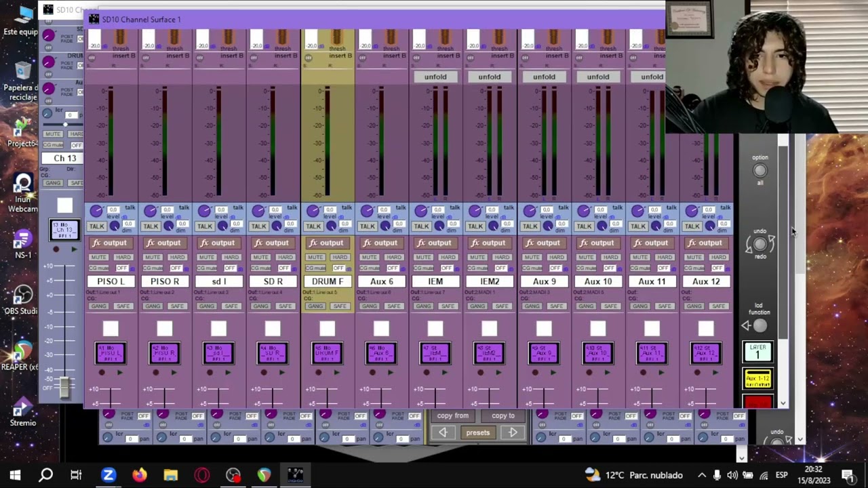The height and width of the screenshot is (488, 868).
Task: Open the REAPER desktop shortcut
Action: [22, 356]
